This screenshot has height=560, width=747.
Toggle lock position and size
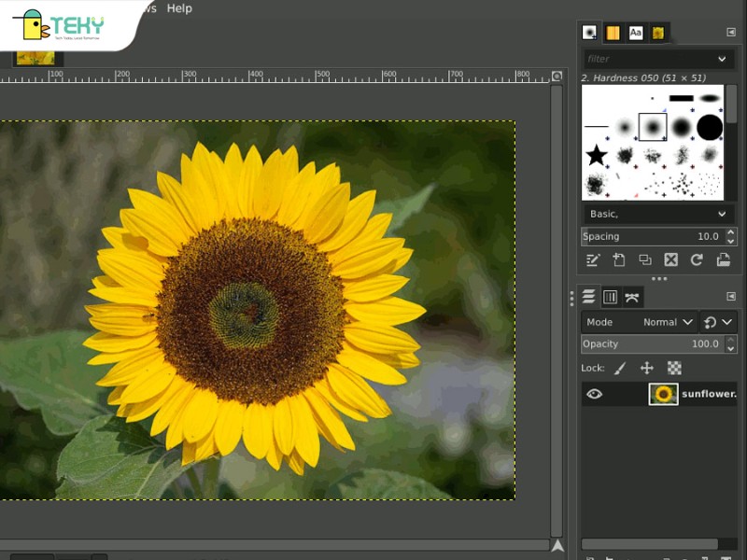click(x=646, y=369)
